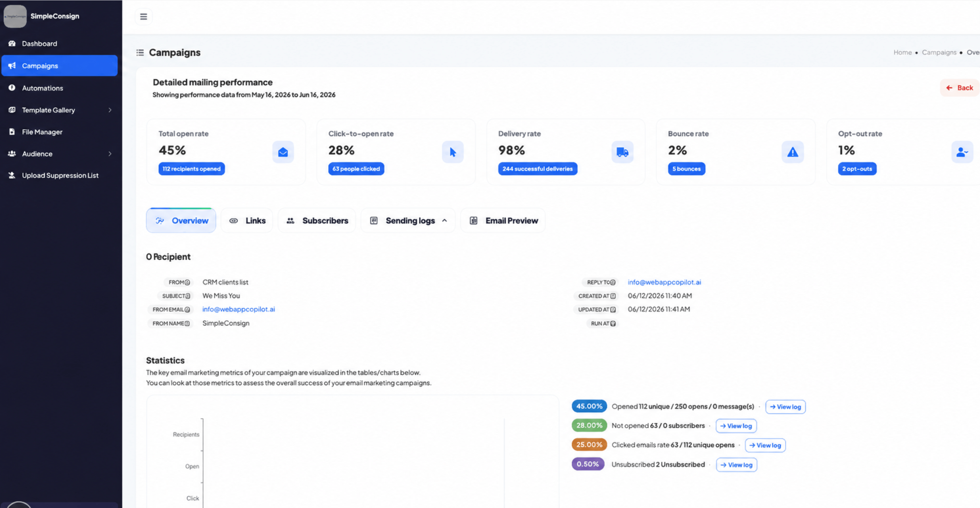Image resolution: width=980 pixels, height=508 pixels.
Task: Click the SimpleConsign logo in the sidebar
Action: coord(15,16)
